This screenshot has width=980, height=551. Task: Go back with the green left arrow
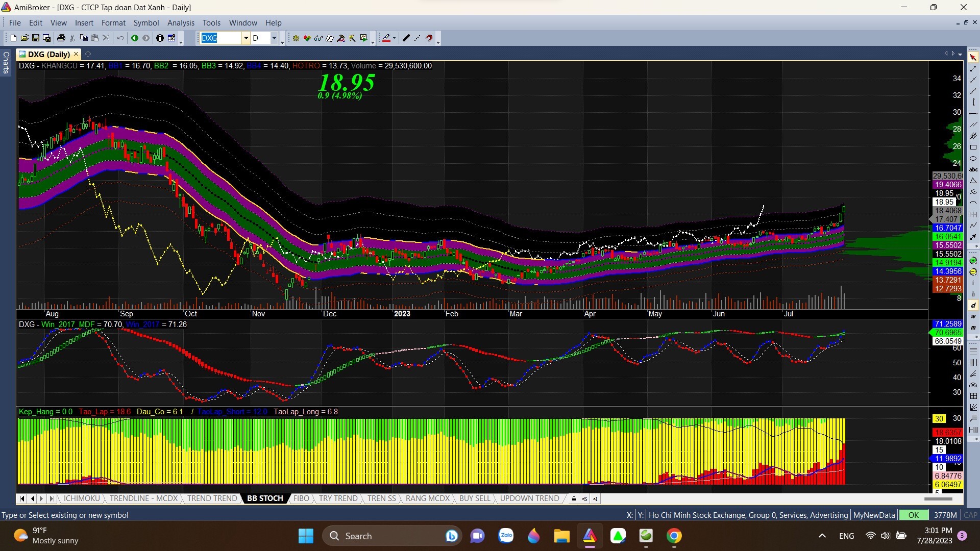click(135, 38)
